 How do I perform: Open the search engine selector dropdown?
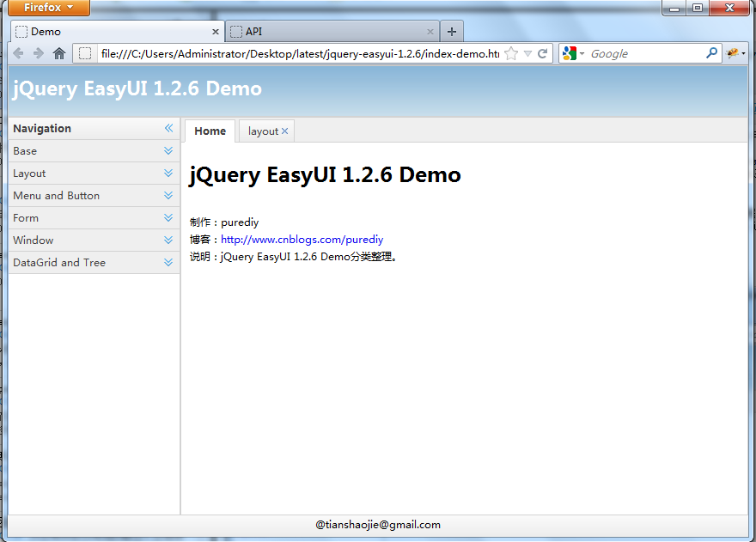tap(573, 53)
